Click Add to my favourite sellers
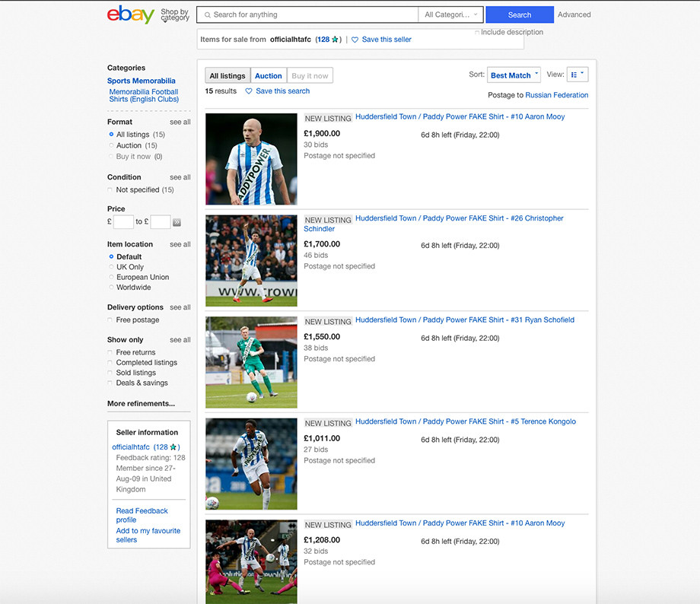 coord(148,536)
